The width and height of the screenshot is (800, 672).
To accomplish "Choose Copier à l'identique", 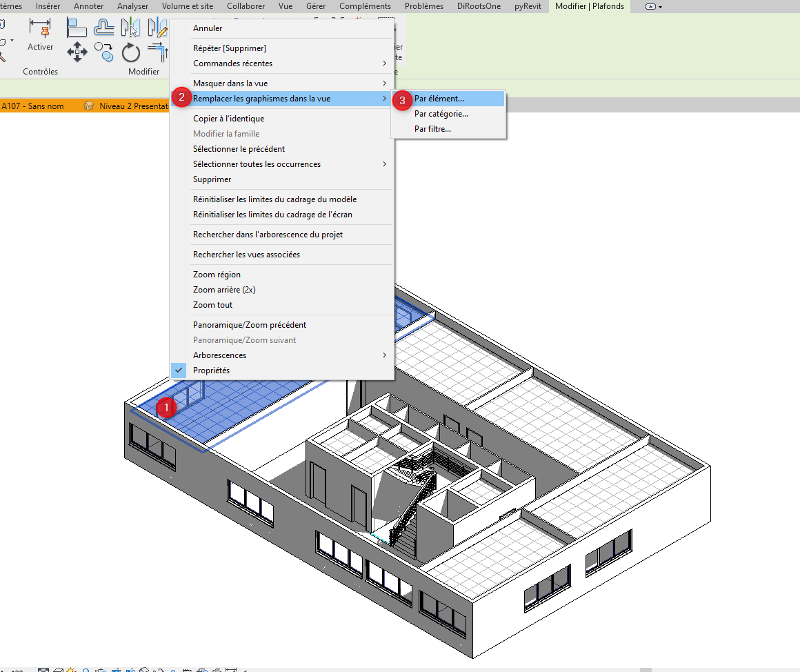I will 281,119.
